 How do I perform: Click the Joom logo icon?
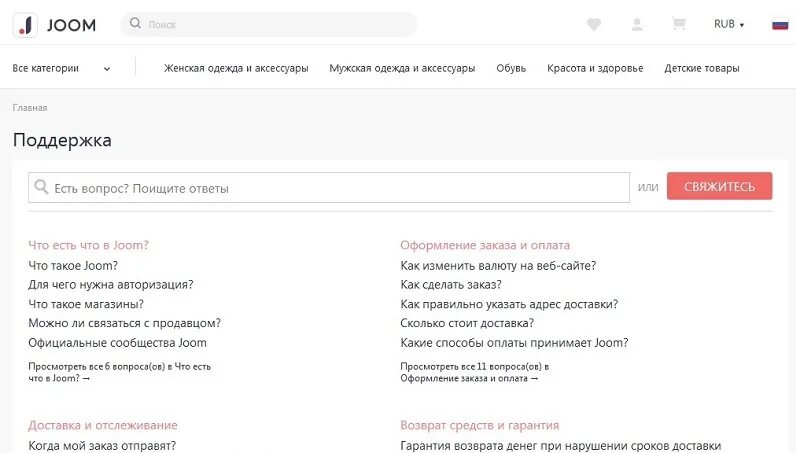(x=25, y=24)
